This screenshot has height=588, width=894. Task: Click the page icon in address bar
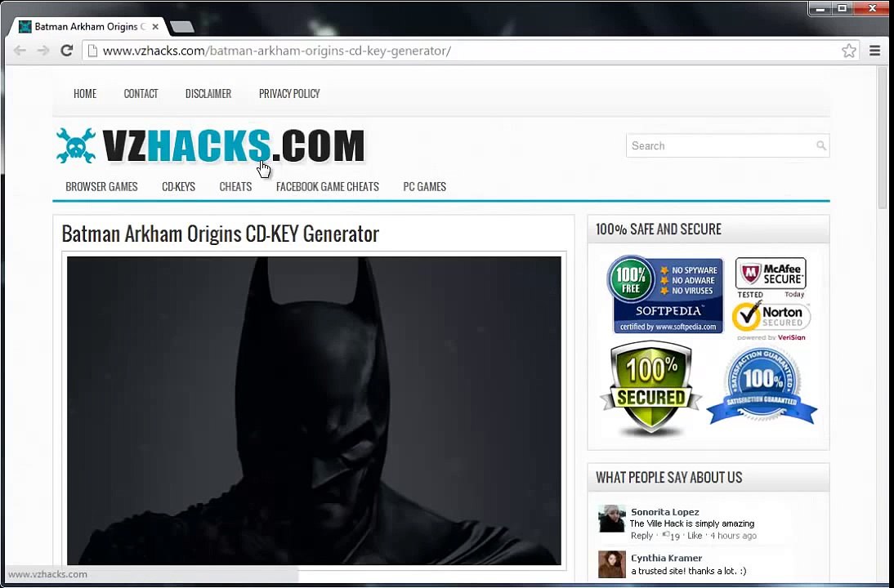pyautogui.click(x=92, y=51)
